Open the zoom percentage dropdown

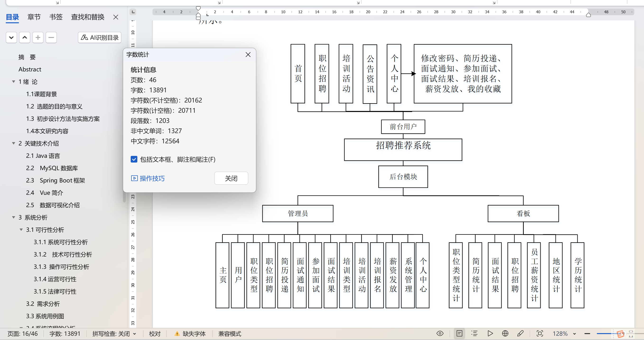tap(574, 334)
